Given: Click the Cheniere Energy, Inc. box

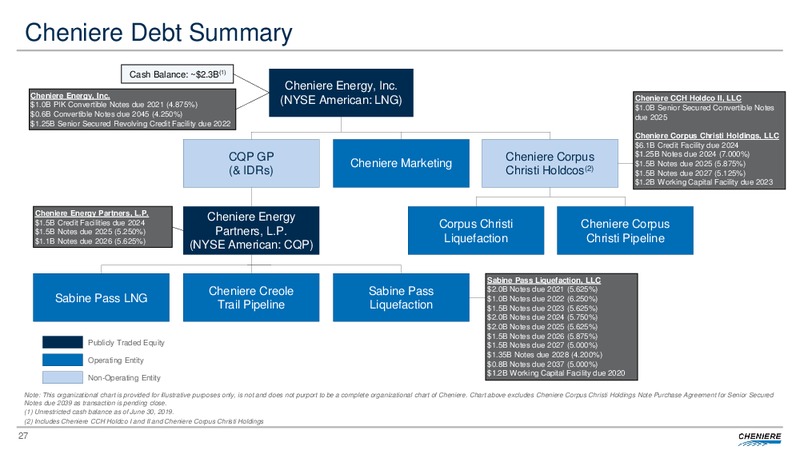Looking at the screenshot, I should (341, 93).
